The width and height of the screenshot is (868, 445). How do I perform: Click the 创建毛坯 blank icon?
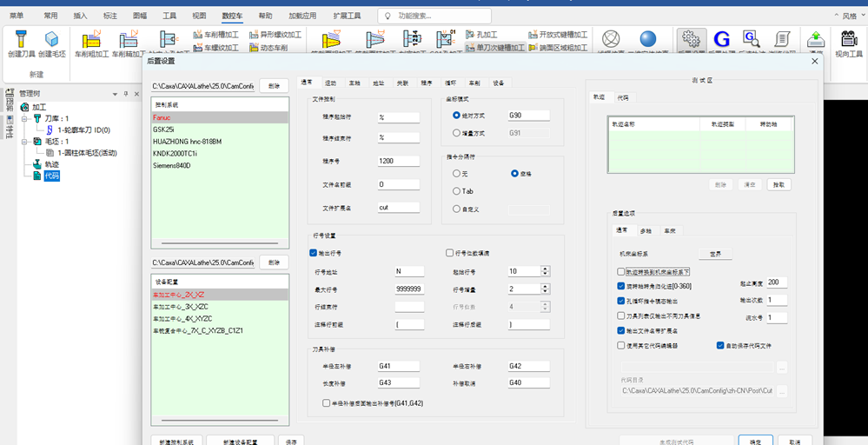coord(52,40)
